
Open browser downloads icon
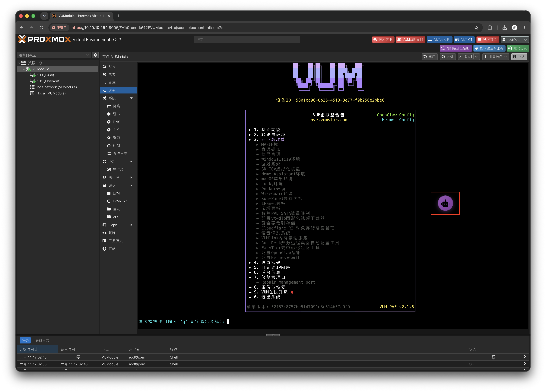(x=505, y=28)
